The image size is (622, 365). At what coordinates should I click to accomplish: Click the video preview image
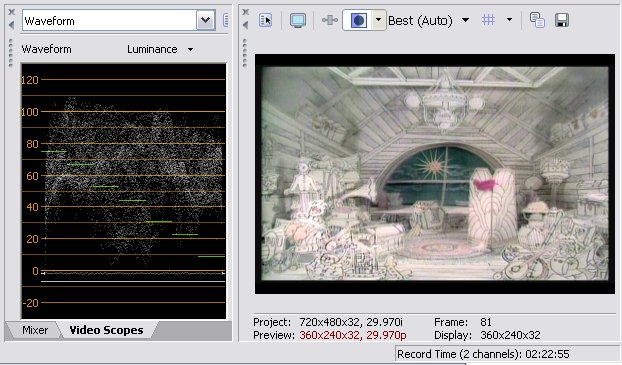(435, 174)
